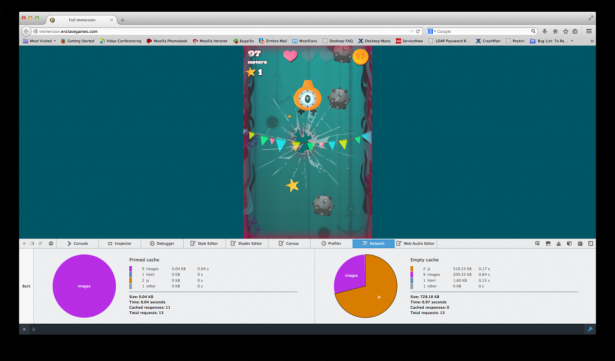Screen dimensions: 615x361
Task: Open the Inspector tab
Action: click(120, 244)
